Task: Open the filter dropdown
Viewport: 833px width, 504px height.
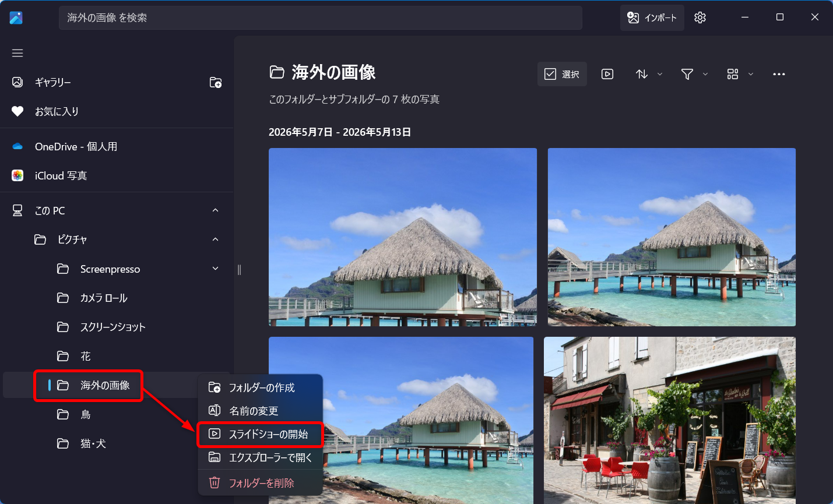Action: click(x=694, y=74)
